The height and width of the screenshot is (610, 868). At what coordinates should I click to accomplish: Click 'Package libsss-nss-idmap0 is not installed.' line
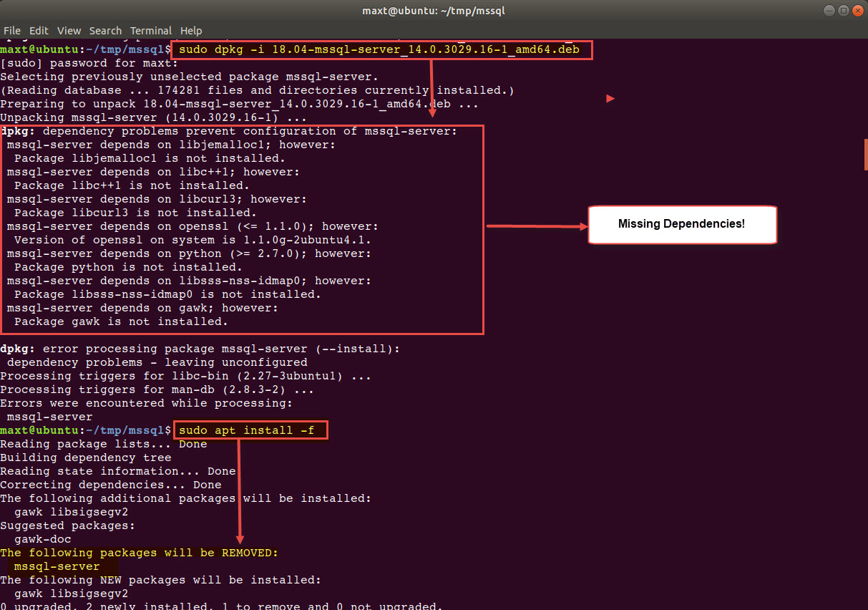[167, 295]
